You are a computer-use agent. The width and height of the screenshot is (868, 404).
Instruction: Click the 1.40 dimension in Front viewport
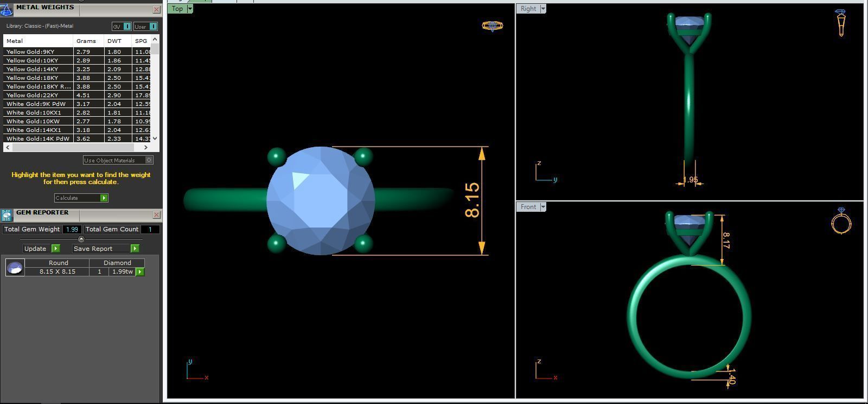731,376
